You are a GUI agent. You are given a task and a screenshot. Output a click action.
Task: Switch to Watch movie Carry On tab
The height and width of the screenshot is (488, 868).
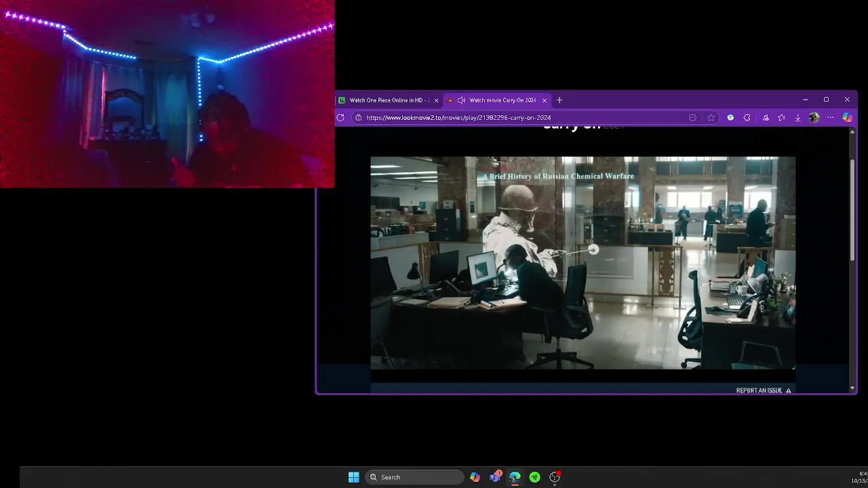tap(497, 100)
